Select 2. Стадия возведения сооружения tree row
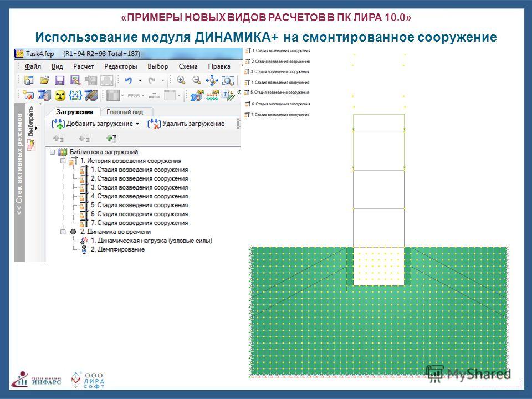The image size is (532, 399). point(139,178)
